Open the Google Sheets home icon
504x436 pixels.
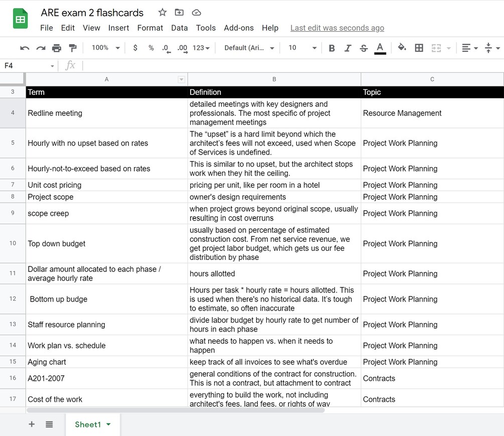(20, 19)
